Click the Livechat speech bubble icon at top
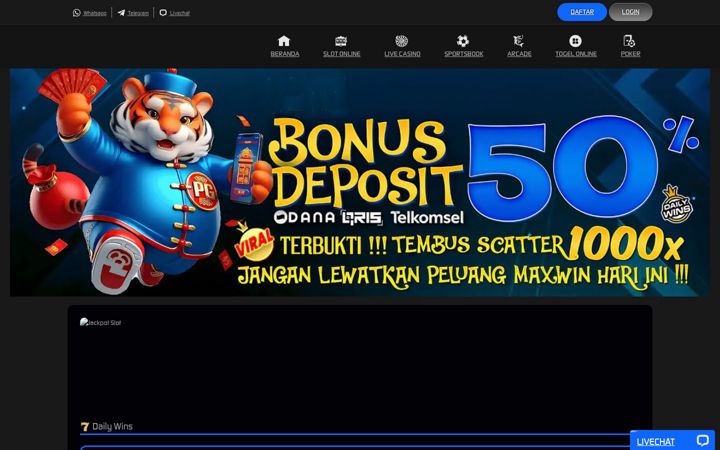Screen dimensions: 720x450 [163, 13]
